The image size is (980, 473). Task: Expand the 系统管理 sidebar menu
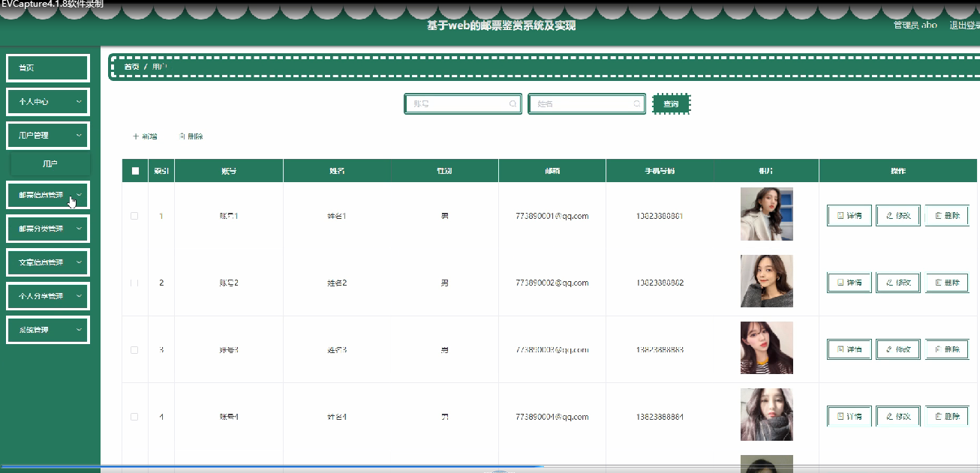point(48,330)
